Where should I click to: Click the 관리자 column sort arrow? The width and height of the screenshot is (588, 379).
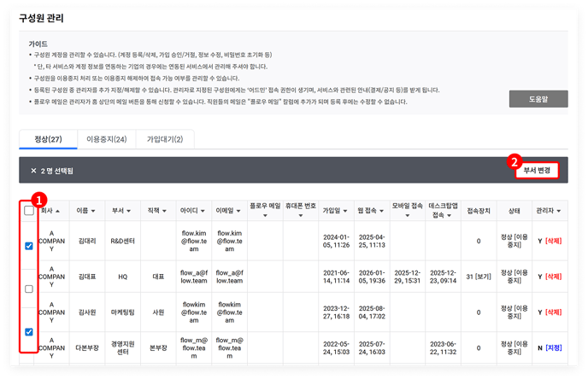click(560, 210)
